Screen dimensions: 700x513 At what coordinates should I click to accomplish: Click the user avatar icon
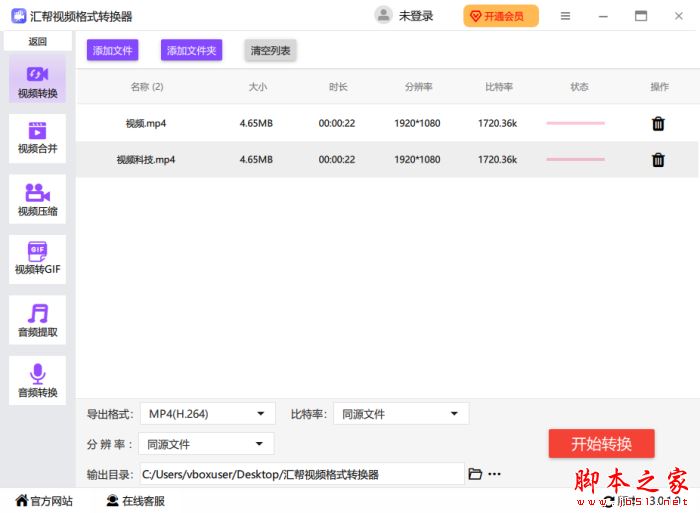383,16
